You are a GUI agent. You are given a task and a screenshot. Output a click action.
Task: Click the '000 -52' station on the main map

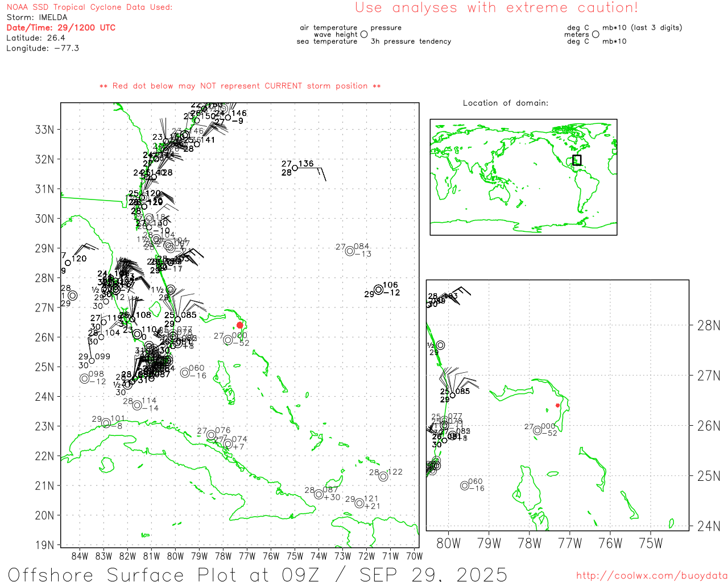(228, 340)
